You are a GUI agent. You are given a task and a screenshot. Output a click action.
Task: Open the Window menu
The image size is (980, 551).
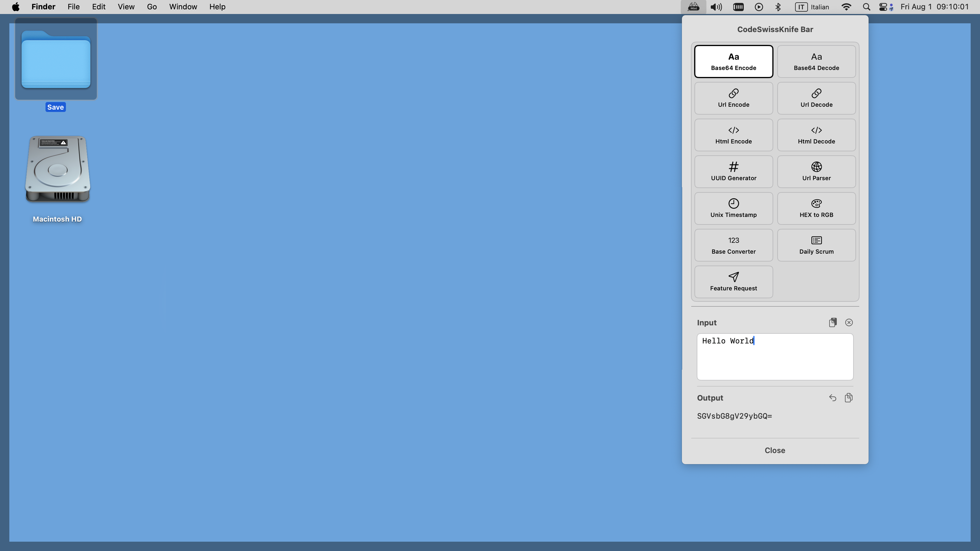(183, 7)
